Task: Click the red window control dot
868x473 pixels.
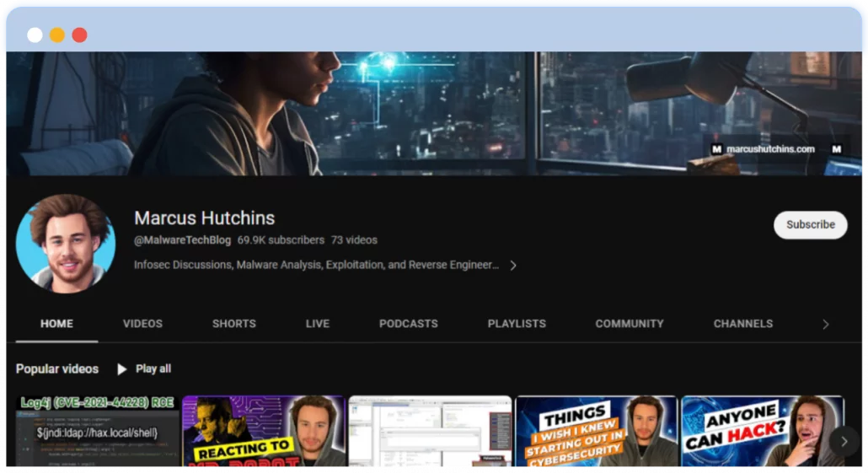Action: (x=80, y=35)
